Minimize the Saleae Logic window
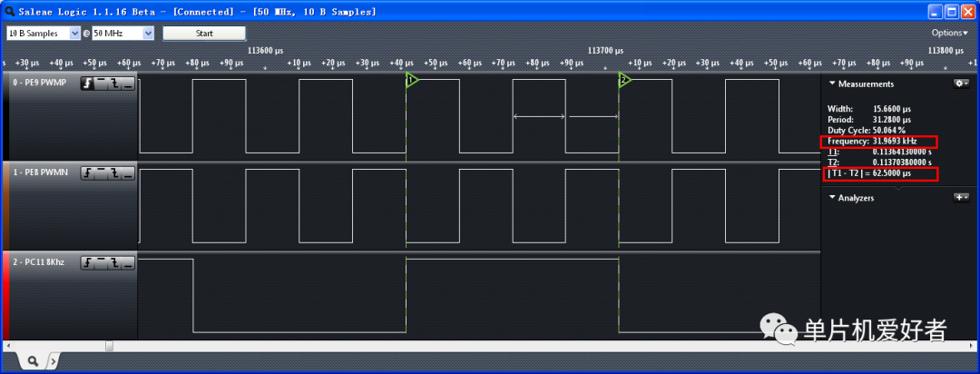The image size is (980, 374). pos(936,12)
